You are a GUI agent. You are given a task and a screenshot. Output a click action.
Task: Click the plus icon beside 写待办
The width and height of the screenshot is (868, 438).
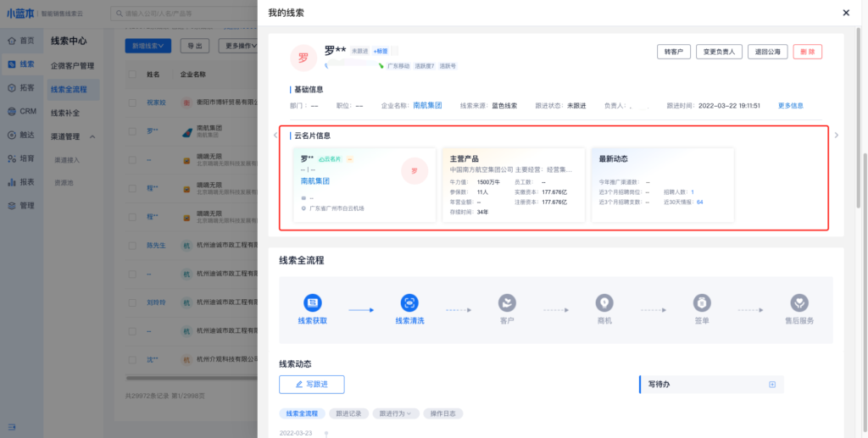772,385
